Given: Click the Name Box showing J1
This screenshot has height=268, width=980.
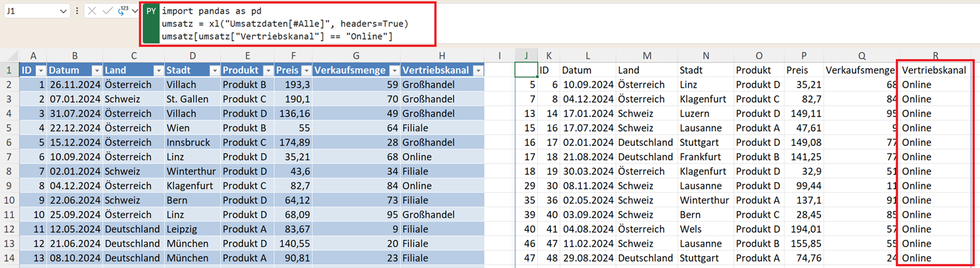Looking at the screenshot, I should click(x=31, y=11).
